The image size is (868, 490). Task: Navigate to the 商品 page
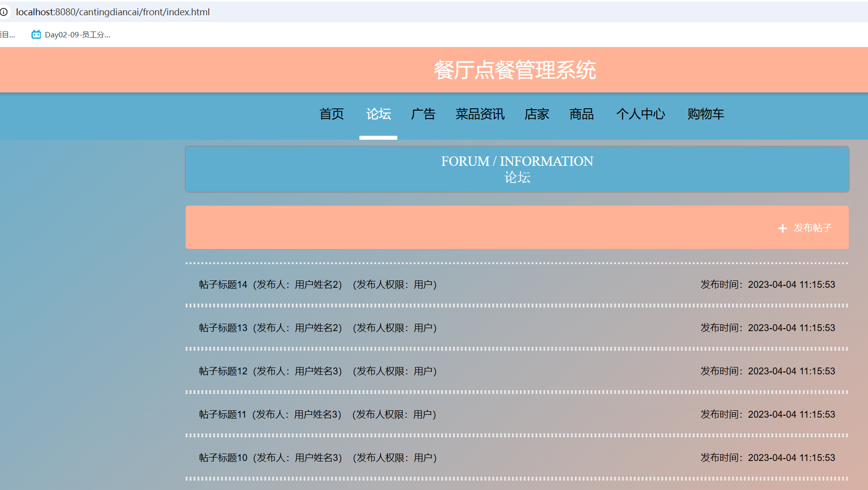tap(581, 114)
